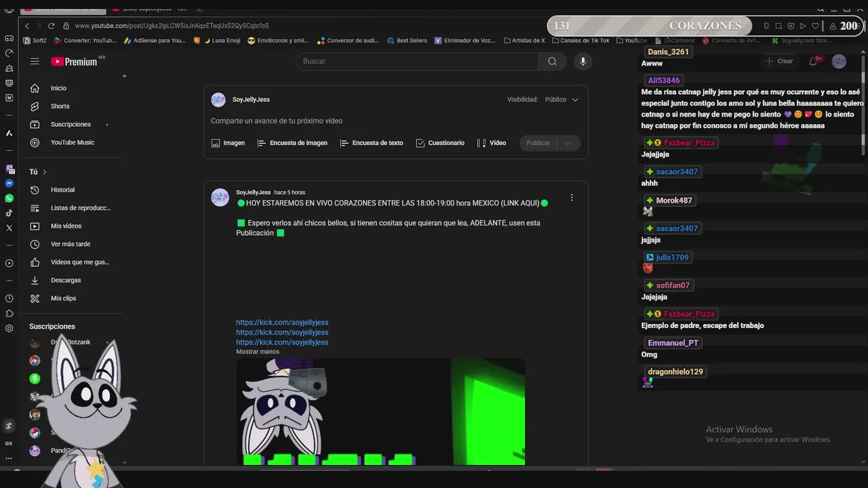
Task: Open Mis clips in sidebar
Action: point(63,298)
